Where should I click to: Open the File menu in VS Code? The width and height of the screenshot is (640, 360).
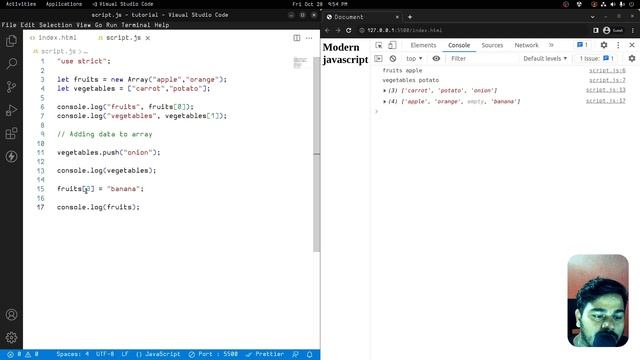coord(9,25)
